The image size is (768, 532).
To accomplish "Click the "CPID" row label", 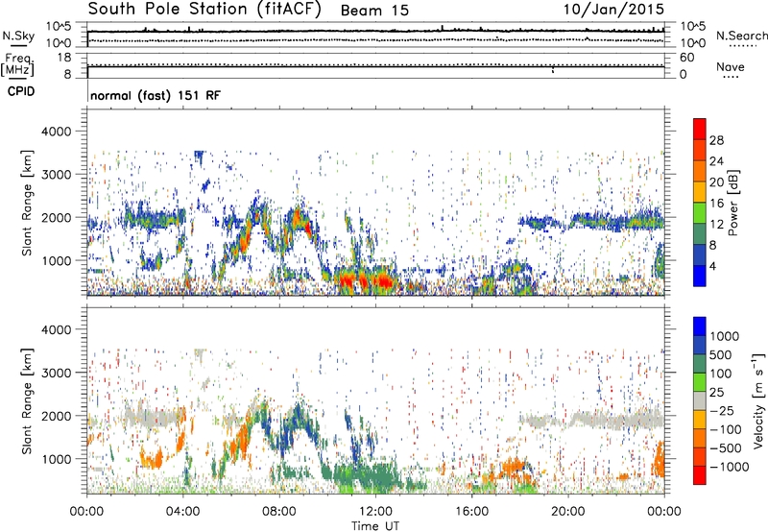I will click(x=20, y=91).
